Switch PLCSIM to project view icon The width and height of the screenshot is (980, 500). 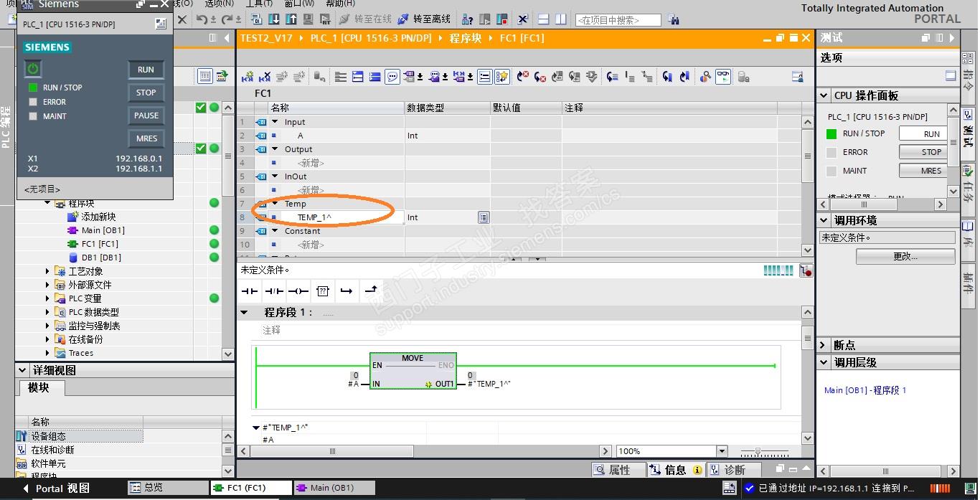point(161,24)
